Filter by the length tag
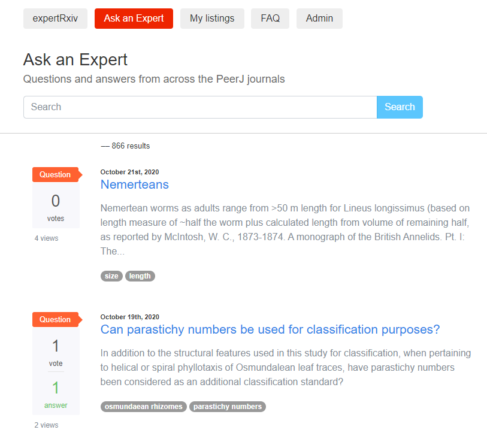Image resolution: width=487 pixels, height=448 pixels. [140, 276]
